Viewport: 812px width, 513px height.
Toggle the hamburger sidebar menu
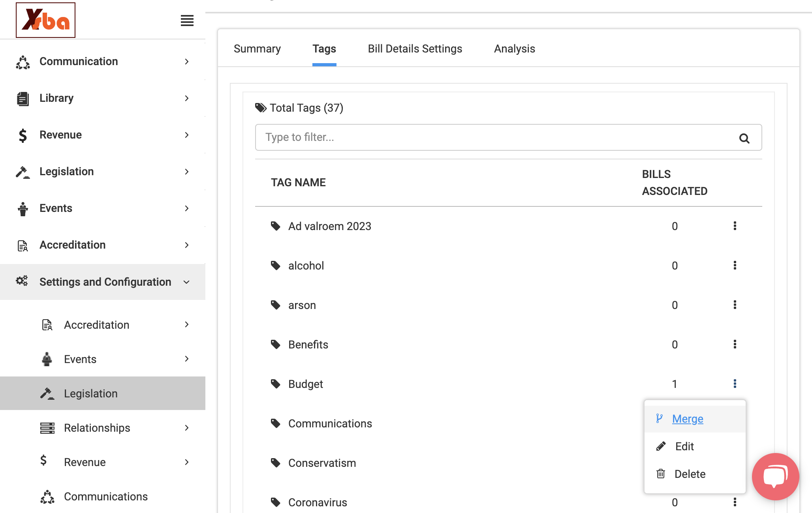pos(187,21)
